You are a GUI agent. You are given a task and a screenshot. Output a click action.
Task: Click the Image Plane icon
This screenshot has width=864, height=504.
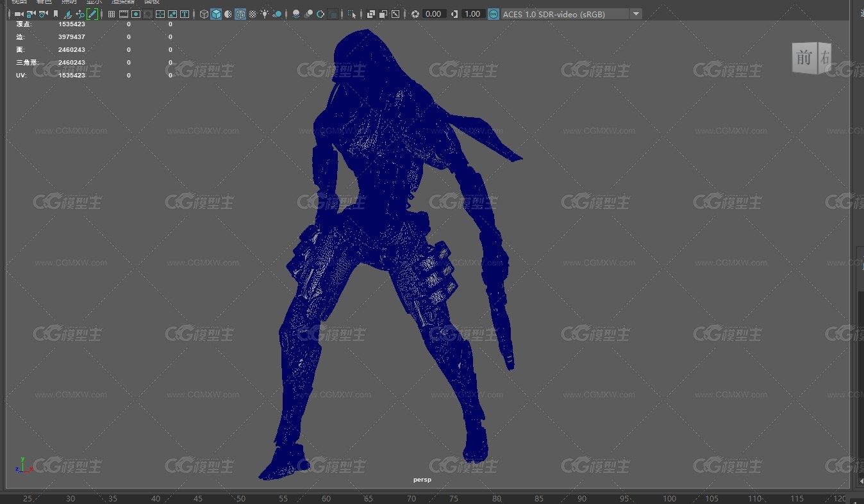pyautogui.click(x=67, y=13)
